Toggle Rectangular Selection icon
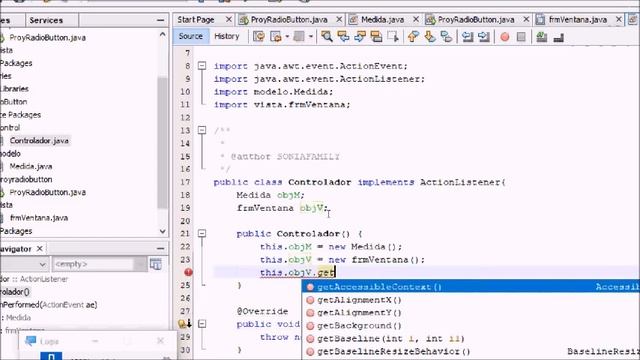The image size is (640, 360). (x=393, y=37)
